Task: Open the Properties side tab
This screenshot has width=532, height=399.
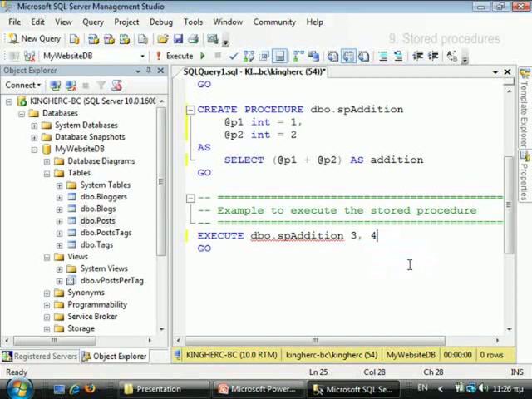Action: pos(525,176)
